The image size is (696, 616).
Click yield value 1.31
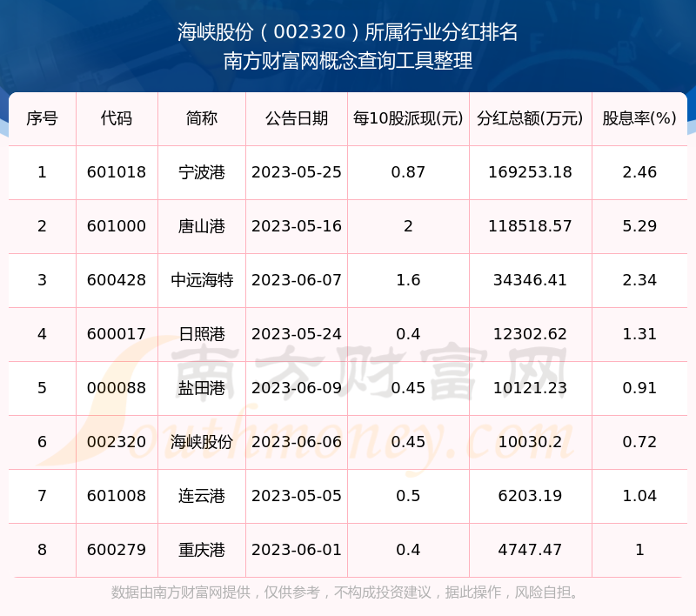(x=639, y=334)
